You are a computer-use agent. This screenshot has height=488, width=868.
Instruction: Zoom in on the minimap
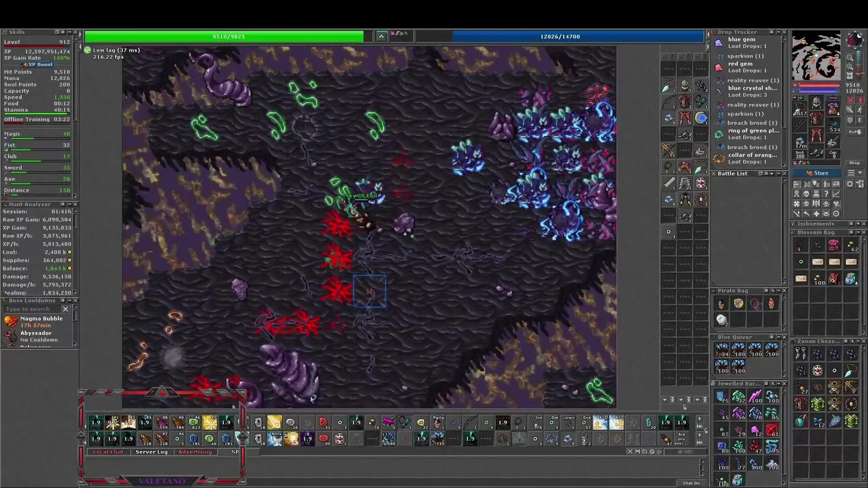[850, 66]
